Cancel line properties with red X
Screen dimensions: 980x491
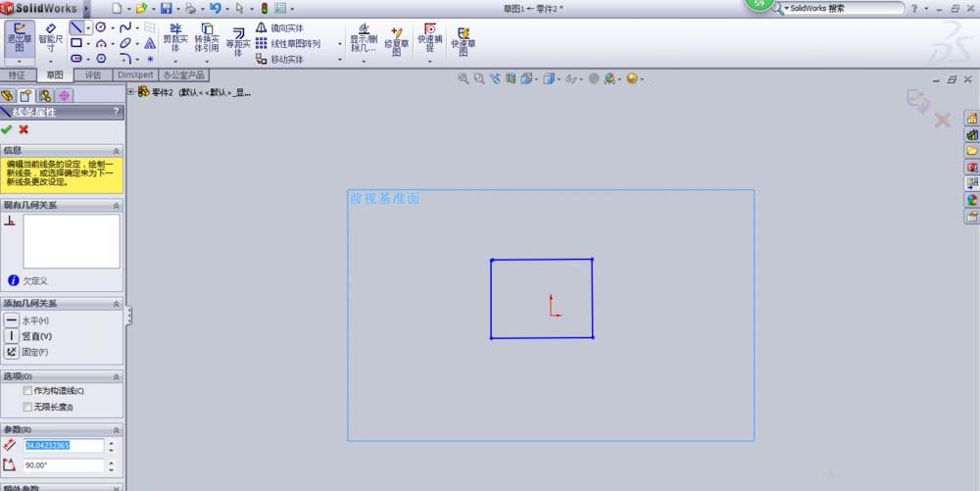pyautogui.click(x=24, y=129)
